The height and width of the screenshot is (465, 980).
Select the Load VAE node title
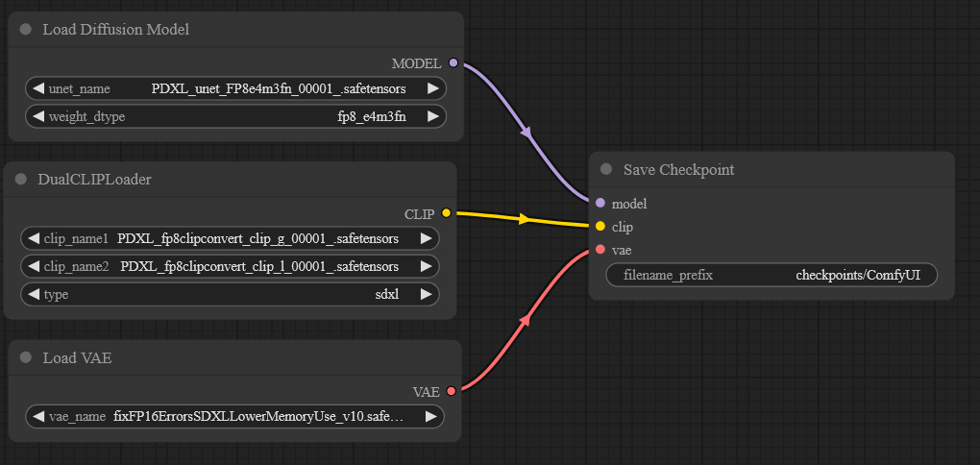(78, 357)
